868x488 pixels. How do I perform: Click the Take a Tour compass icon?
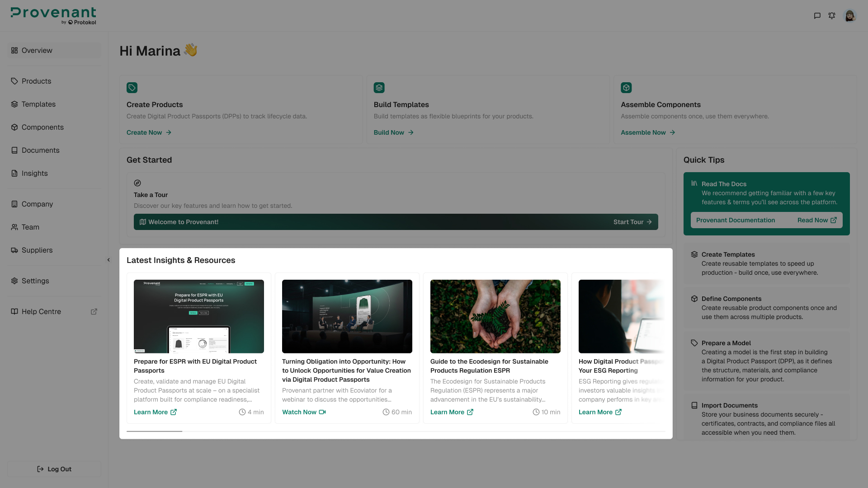(137, 183)
